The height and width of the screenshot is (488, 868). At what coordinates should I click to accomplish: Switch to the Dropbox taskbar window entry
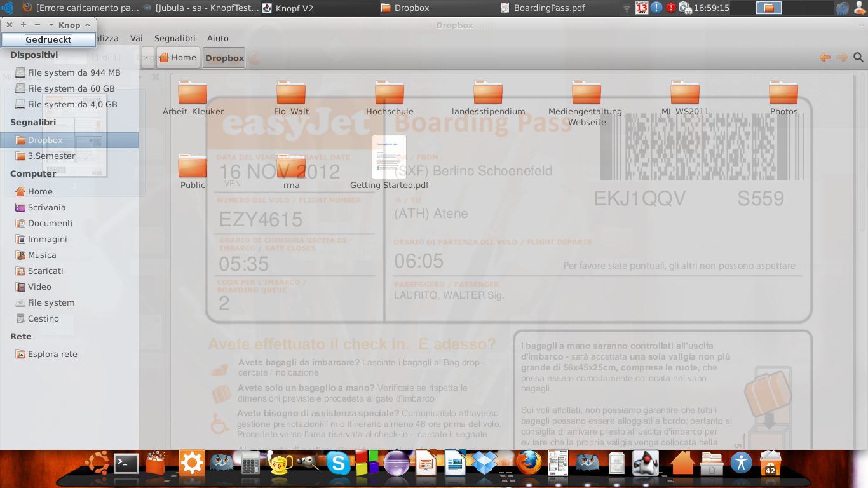click(438, 8)
